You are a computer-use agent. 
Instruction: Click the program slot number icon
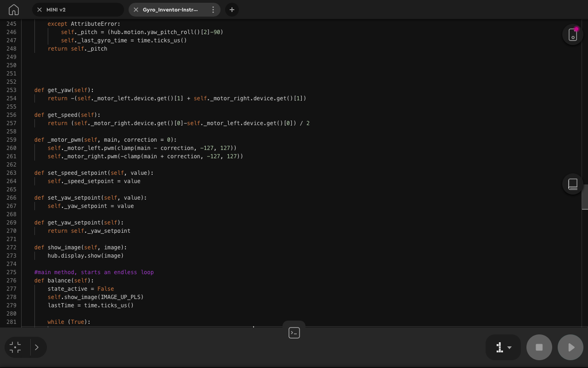[499, 347]
